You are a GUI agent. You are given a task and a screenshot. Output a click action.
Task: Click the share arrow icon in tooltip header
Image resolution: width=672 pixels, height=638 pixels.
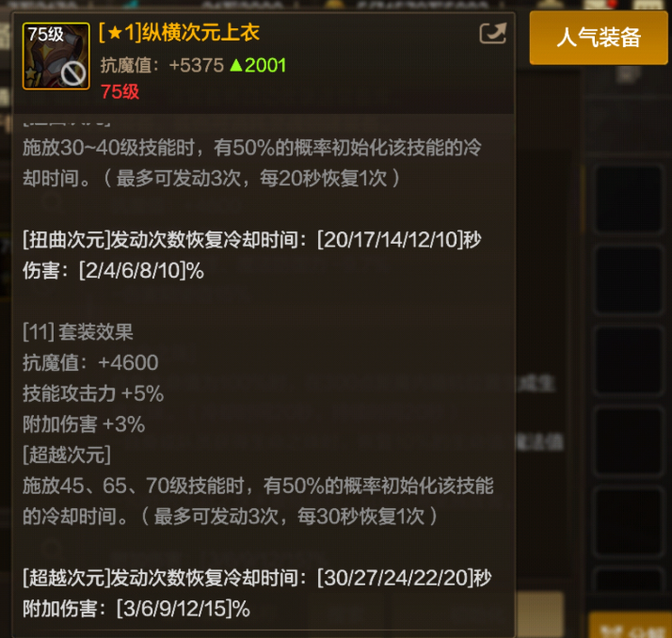(x=493, y=34)
